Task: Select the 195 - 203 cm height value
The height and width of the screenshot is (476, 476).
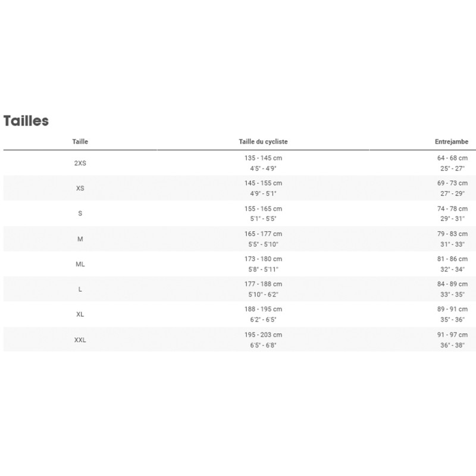Action: click(264, 334)
